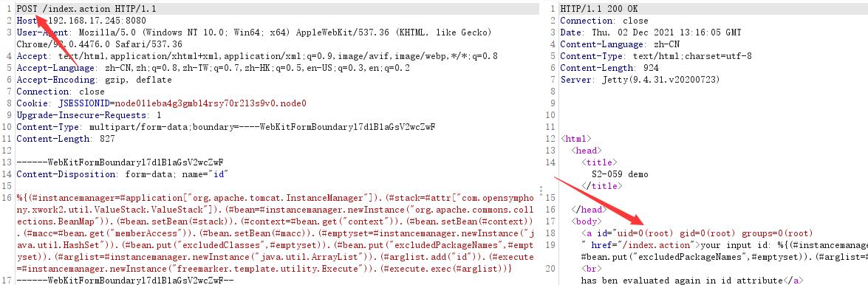
Task: Click the closing </title> tag
Action: click(x=602, y=186)
